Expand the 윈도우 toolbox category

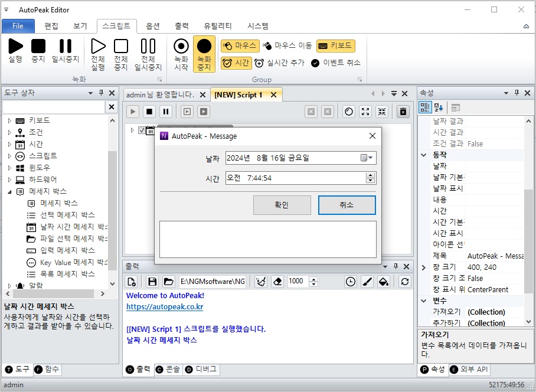[9, 168]
